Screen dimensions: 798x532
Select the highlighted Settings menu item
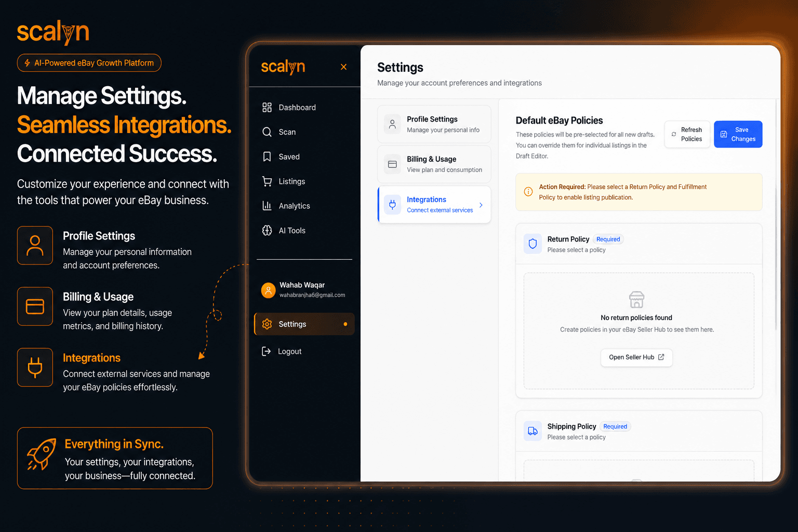[x=304, y=324]
